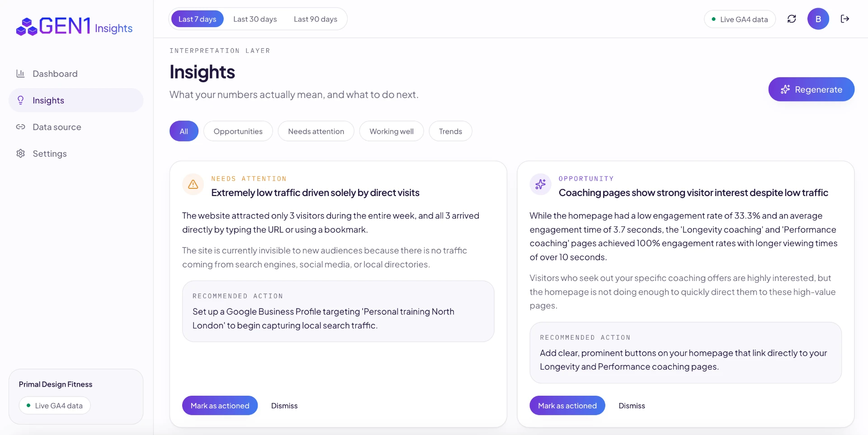868x435 pixels.
Task: Click the logout icon
Action: point(845,19)
